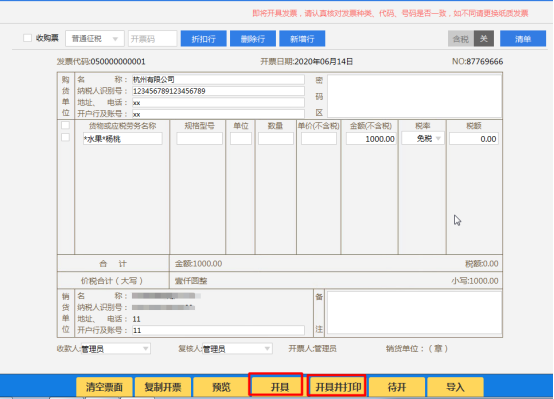Click the 折扣行 button
554x399 pixels.
pos(204,39)
